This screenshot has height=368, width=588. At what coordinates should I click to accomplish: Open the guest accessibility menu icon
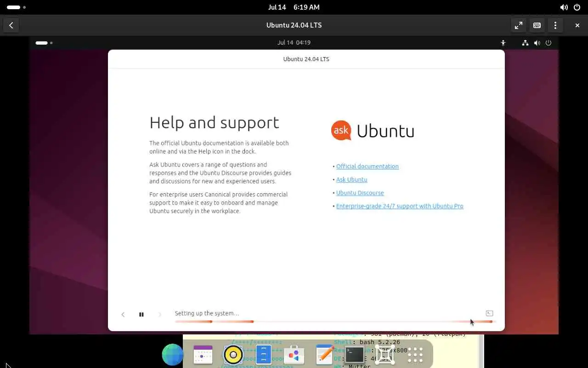click(x=503, y=43)
